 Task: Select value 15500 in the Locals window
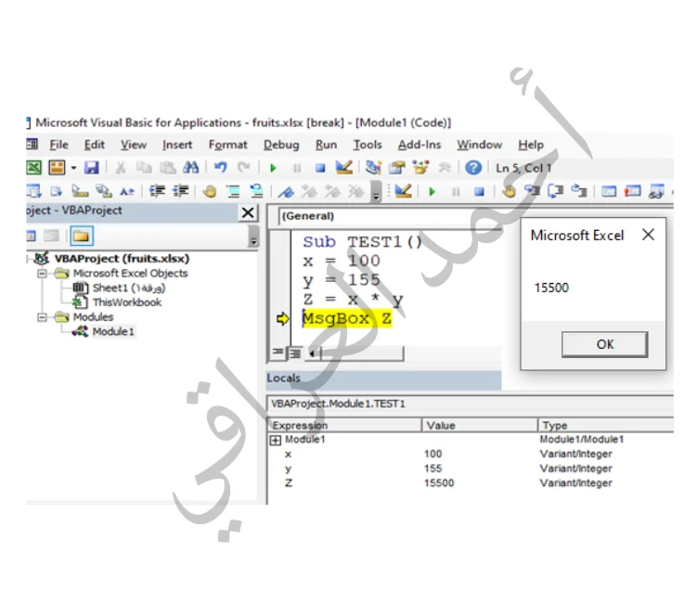pyautogui.click(x=439, y=483)
